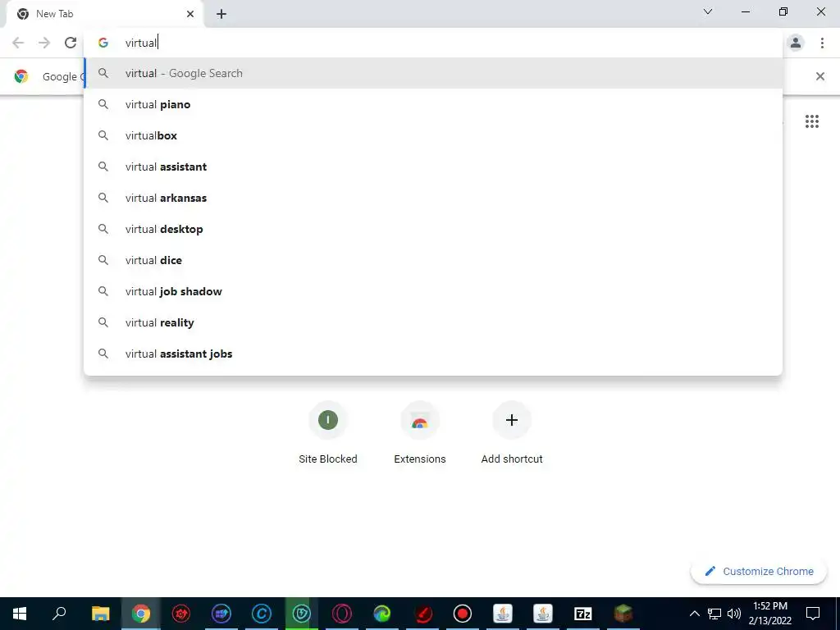Pick the "virtual dice" suggestion
Viewport: 840px width, 630px height.
(433, 260)
